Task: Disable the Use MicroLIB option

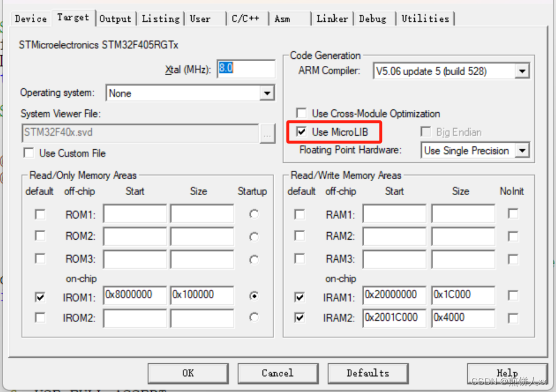Action: point(301,132)
